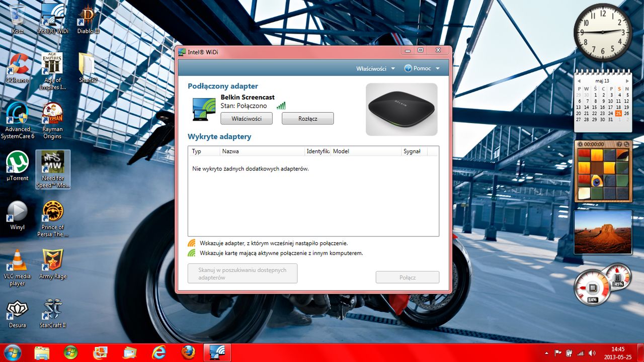
Task: Select the Army Rage desktop icon
Action: 52,264
